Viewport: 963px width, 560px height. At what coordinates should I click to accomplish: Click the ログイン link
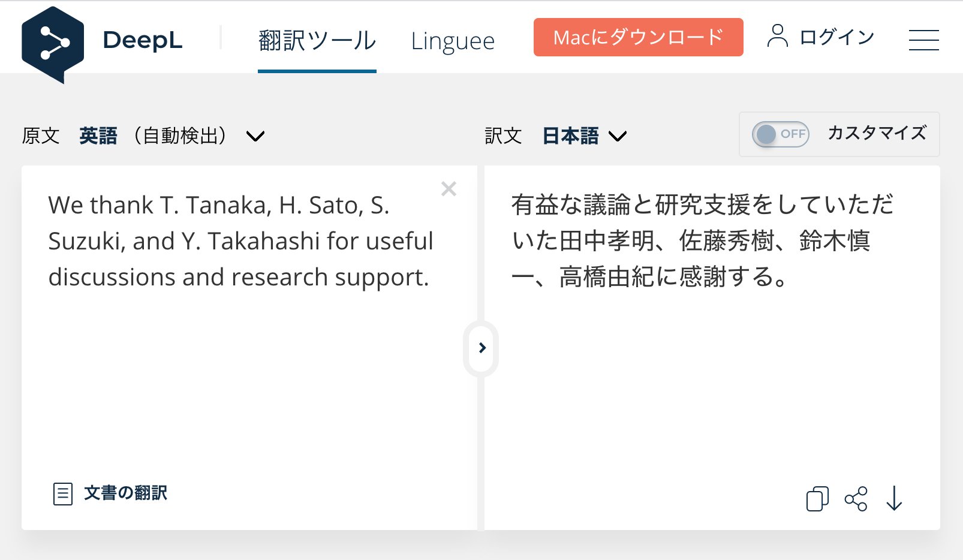(x=837, y=37)
